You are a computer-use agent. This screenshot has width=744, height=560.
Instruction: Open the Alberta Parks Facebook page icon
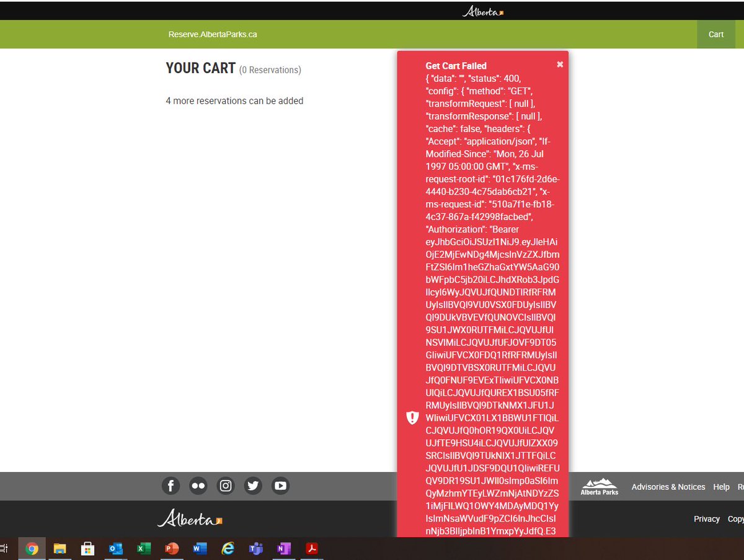coord(170,486)
